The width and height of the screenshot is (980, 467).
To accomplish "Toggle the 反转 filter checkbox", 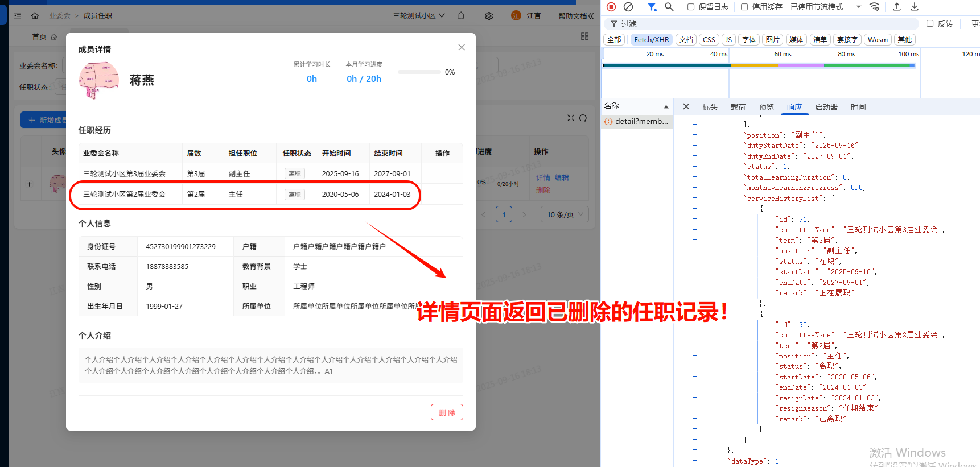I will pos(930,23).
